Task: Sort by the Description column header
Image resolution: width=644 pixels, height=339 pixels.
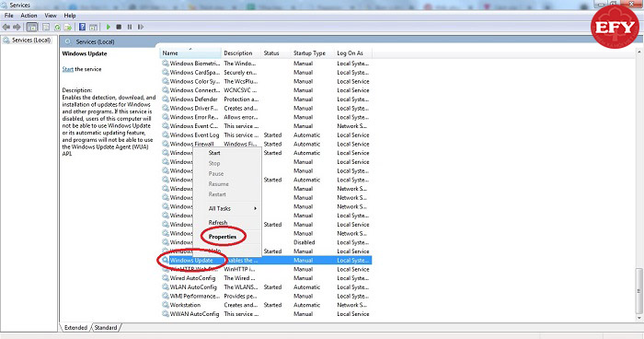Action: point(241,53)
